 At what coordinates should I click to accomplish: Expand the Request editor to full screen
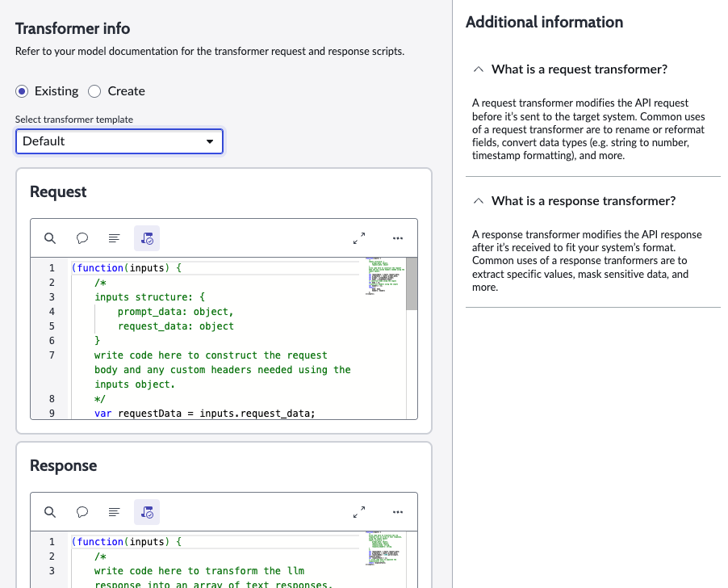coord(359,238)
